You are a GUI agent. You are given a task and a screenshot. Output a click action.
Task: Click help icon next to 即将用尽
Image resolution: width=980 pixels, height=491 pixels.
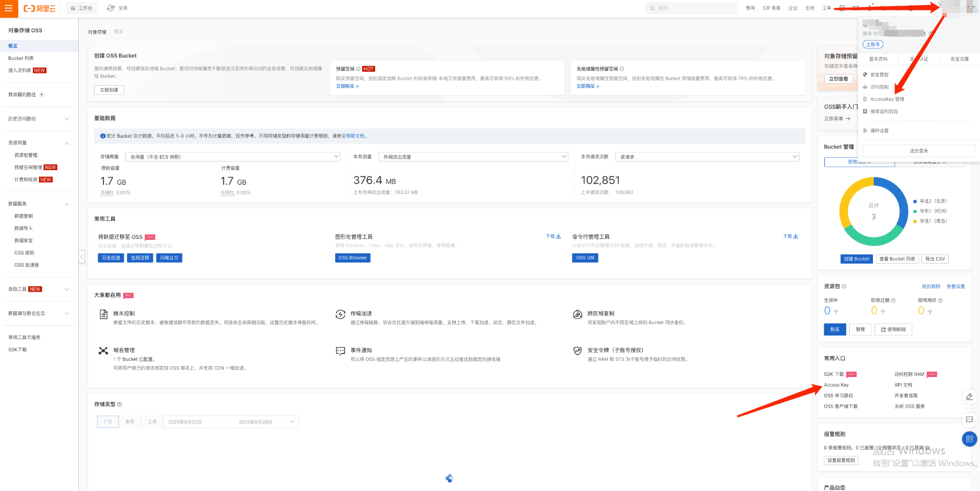point(940,300)
